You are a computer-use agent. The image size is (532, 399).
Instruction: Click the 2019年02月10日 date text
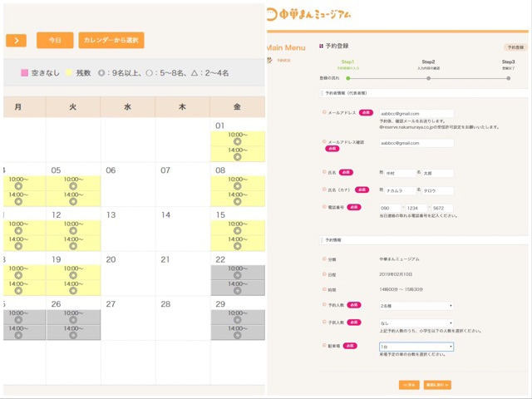pyautogui.click(x=396, y=274)
